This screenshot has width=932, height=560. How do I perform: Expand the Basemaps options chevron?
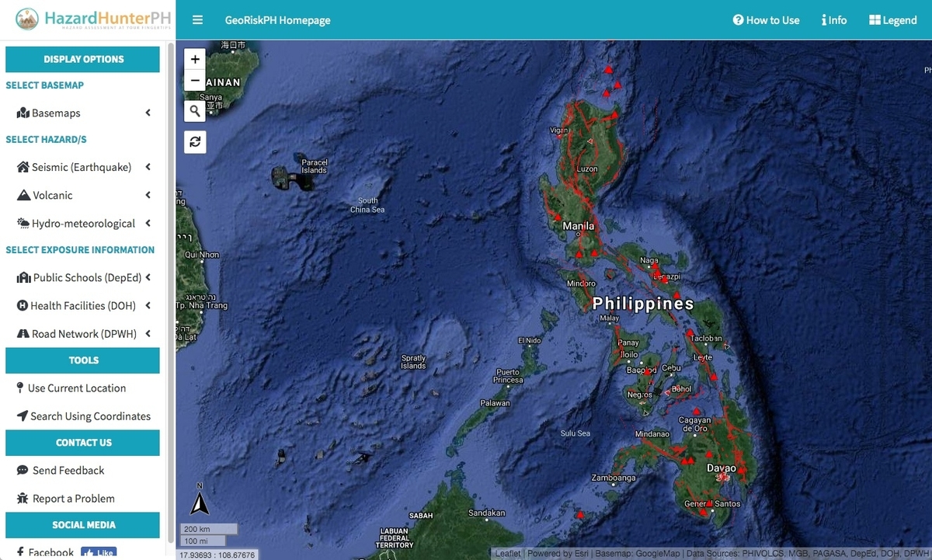(148, 113)
